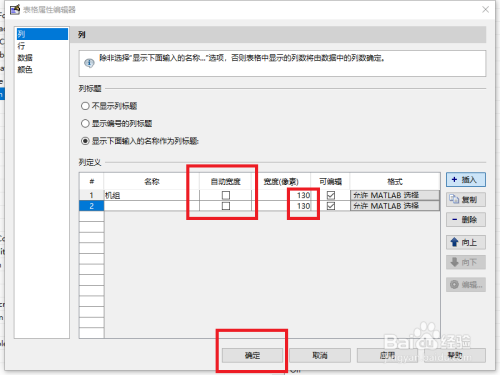Click the 宽度(像素) column header
Screen dimensions: 500x375
[x=281, y=181]
